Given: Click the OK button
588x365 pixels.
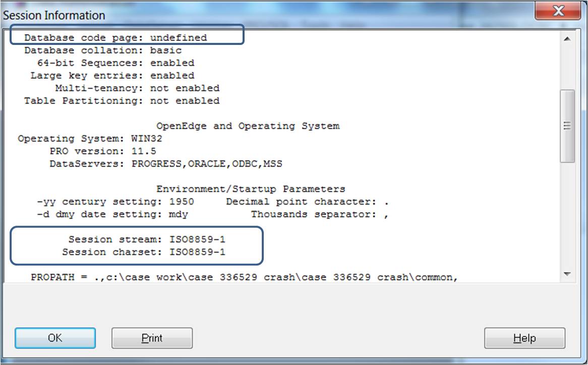Looking at the screenshot, I should [55, 338].
